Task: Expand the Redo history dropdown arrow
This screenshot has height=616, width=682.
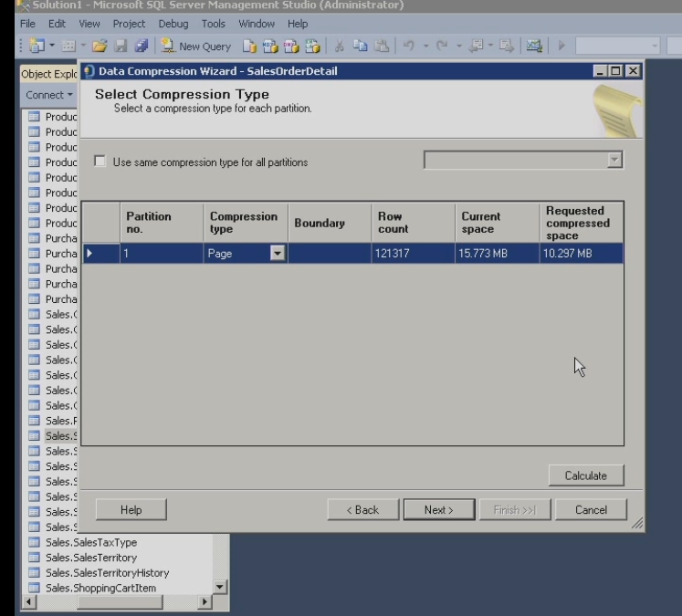Action: pyautogui.click(x=459, y=46)
